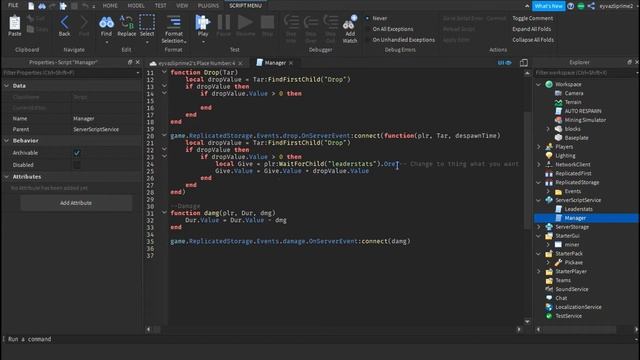Switch to the Manager script tab

tap(275, 63)
